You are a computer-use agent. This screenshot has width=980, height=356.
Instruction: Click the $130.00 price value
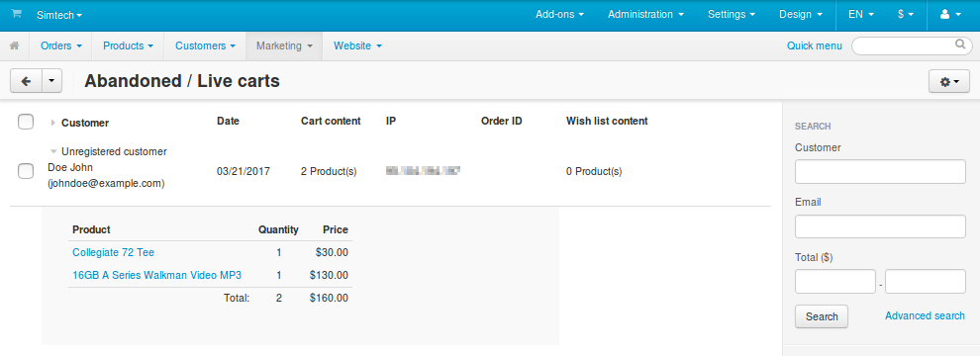pyautogui.click(x=329, y=275)
